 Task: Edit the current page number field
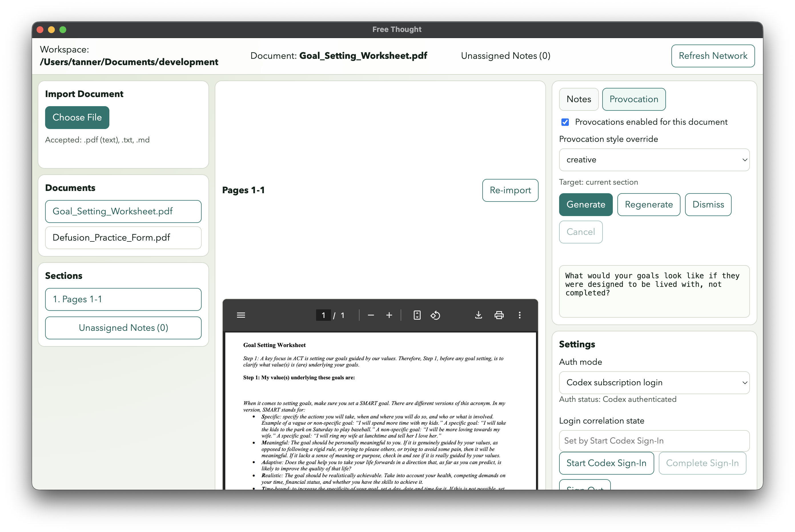323,315
